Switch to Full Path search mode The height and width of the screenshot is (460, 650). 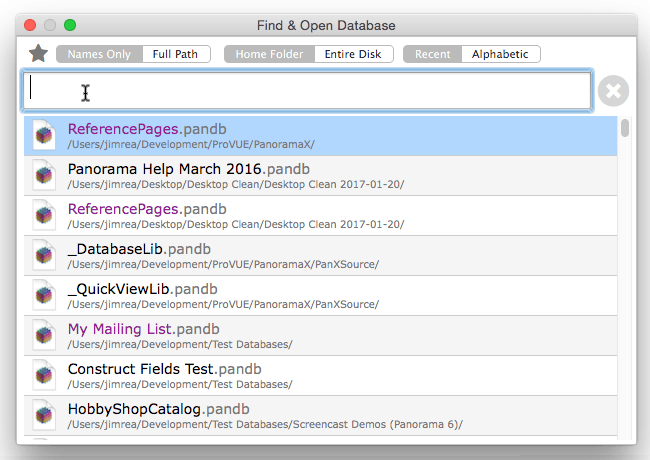click(176, 54)
